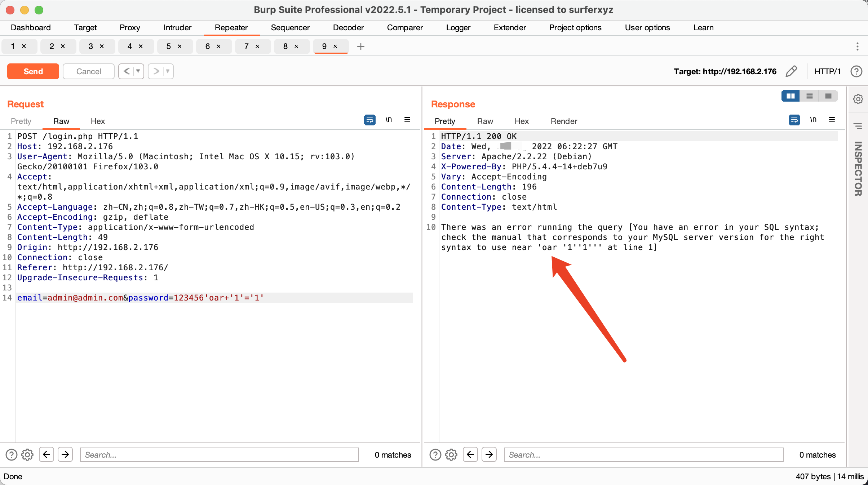Expand the forward history dropdown arrow
This screenshot has height=485, width=868.
pyautogui.click(x=168, y=71)
